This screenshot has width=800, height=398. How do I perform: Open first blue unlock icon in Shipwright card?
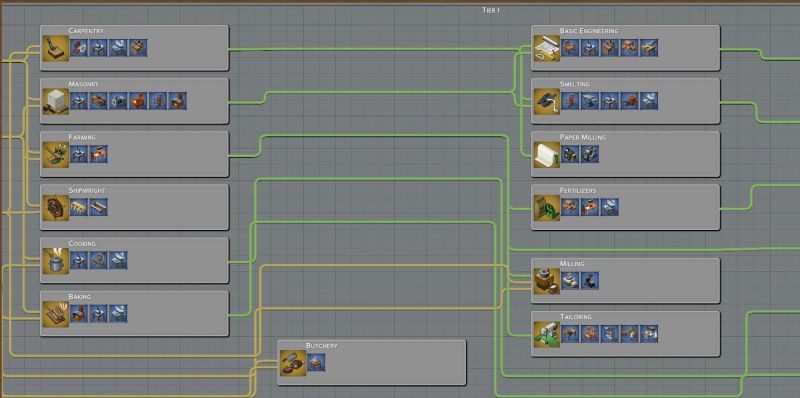79,207
